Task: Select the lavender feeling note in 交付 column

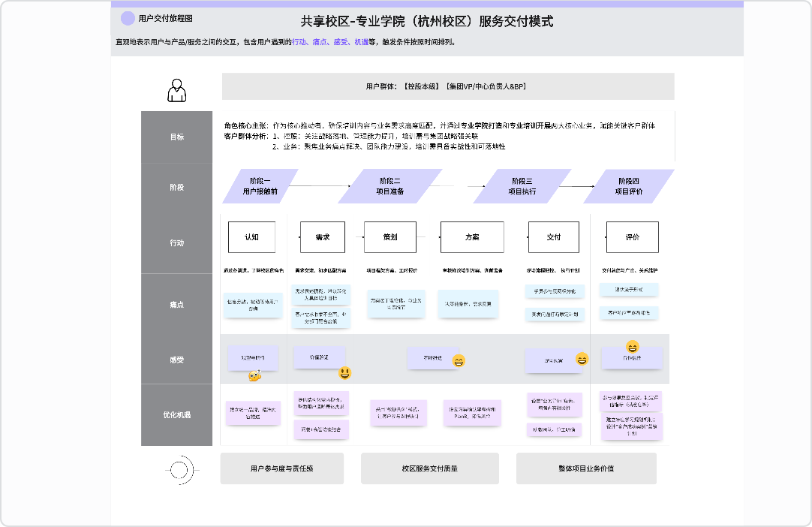Action: (554, 360)
